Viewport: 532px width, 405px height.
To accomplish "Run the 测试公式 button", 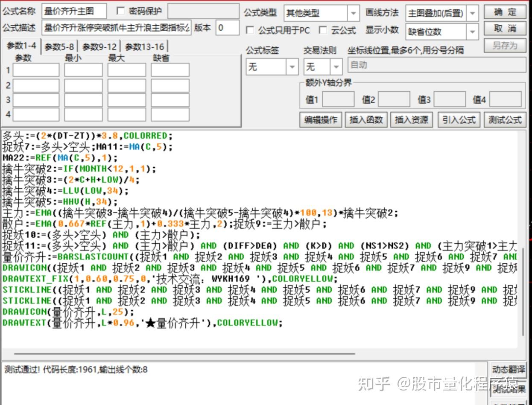I will tap(505, 120).
